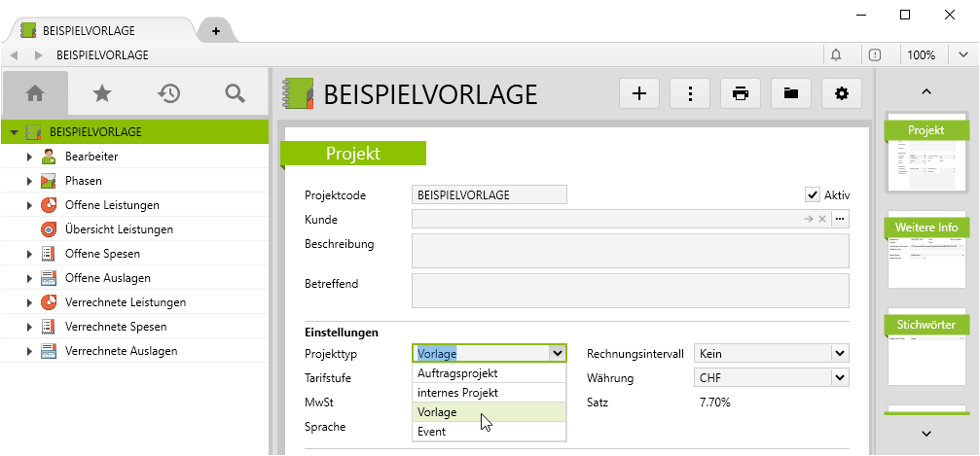980x456 pixels.
Task: Select the Weitere Info page thumbnail
Action: [x=926, y=251]
